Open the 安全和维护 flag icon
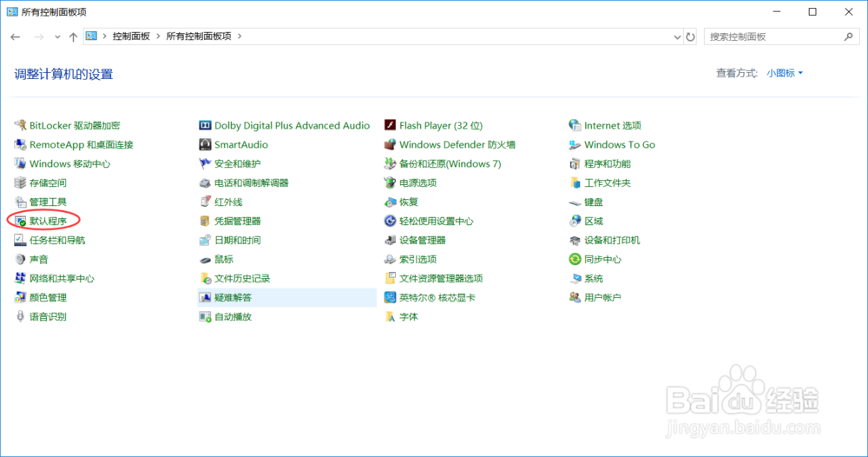 (x=206, y=163)
